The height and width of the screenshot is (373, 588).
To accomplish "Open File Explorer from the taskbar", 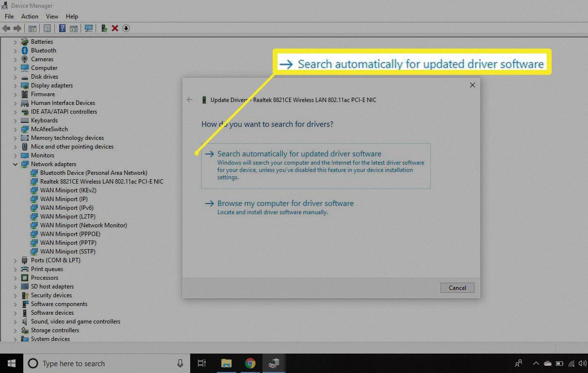I will [226, 363].
